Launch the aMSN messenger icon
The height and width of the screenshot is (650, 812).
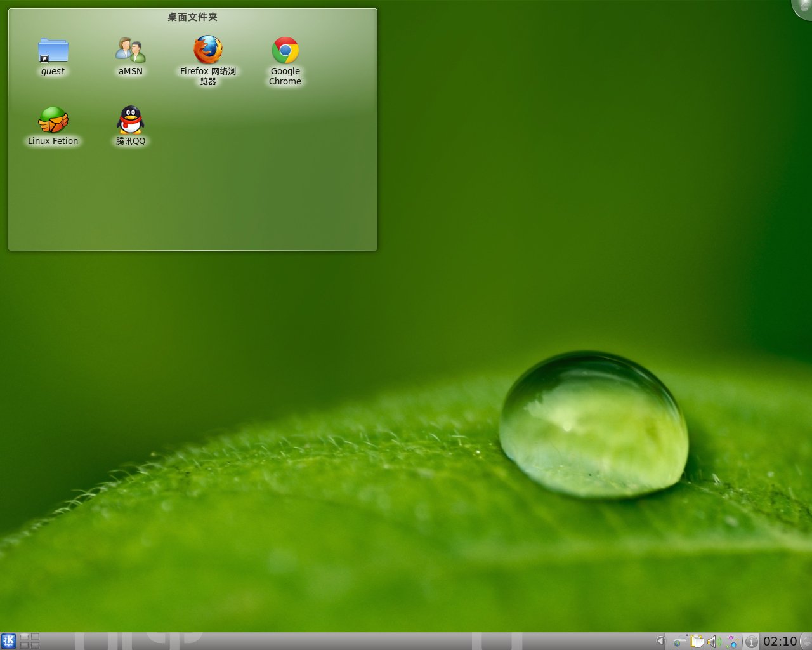coord(130,51)
